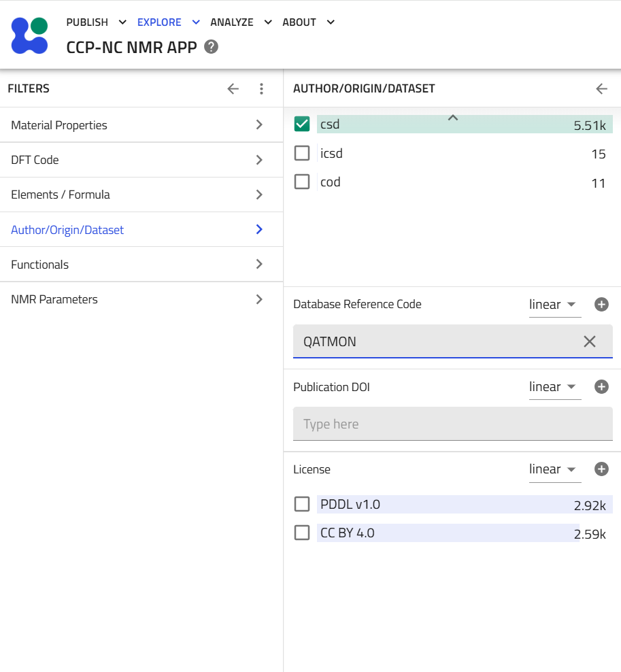Open the Author/Origin/Dataset filter group
The image size is (621, 672).
[x=141, y=230]
